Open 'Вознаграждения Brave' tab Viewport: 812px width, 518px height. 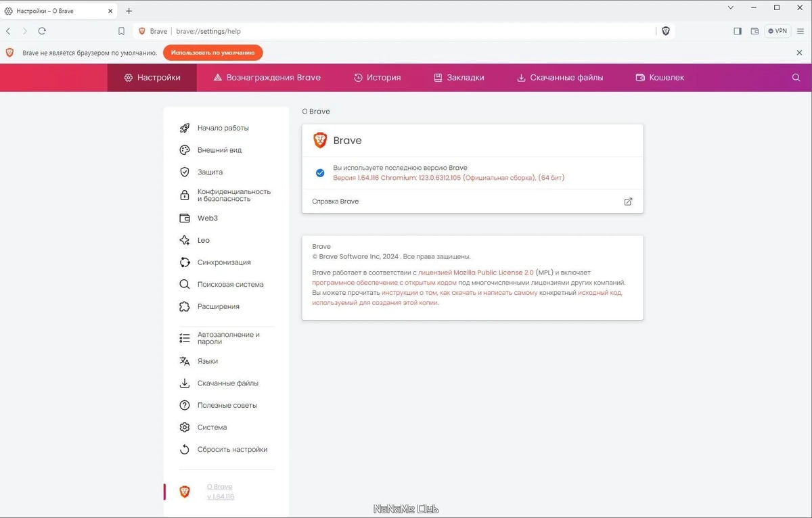(x=267, y=78)
